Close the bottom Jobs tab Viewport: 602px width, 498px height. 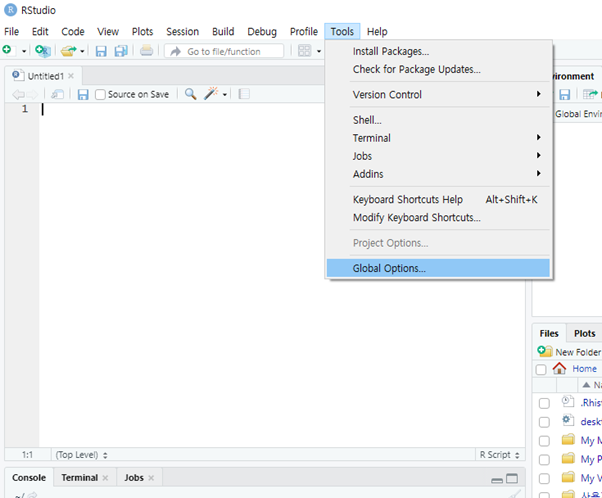[x=151, y=478]
